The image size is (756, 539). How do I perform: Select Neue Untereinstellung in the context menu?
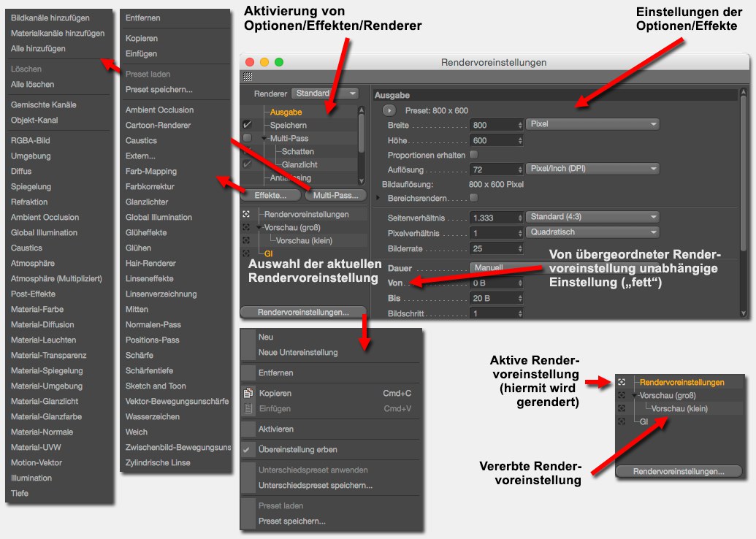click(x=298, y=352)
